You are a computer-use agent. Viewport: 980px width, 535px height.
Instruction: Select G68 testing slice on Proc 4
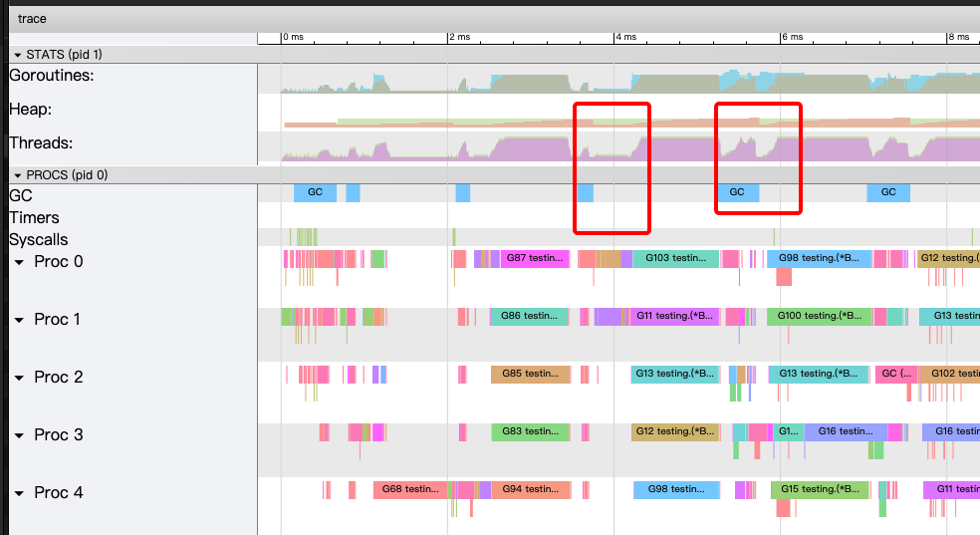[410, 489]
